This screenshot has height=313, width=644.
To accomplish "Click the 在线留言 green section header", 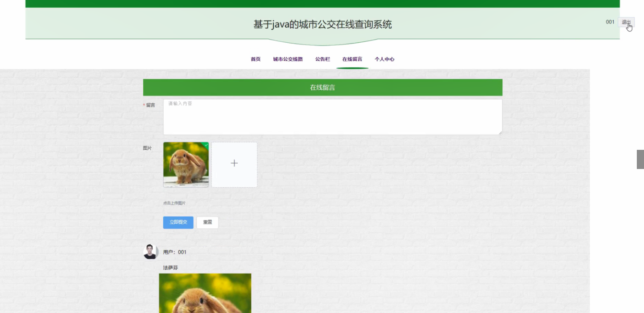I will click(323, 87).
